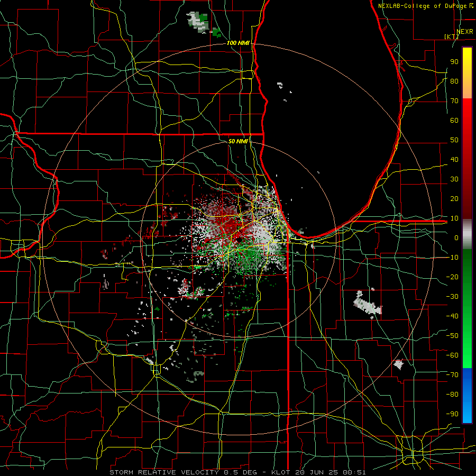Click the 100 NMI range ring label
Viewport: 476px width, 476px height.
238,43
